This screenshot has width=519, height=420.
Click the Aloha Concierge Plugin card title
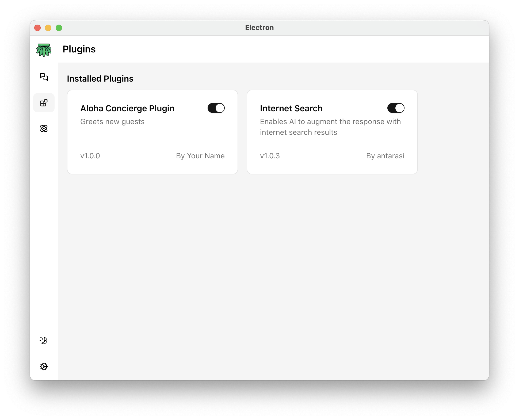(127, 108)
